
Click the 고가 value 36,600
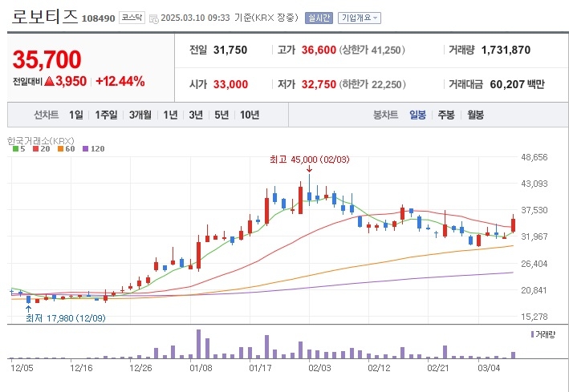click(x=319, y=50)
